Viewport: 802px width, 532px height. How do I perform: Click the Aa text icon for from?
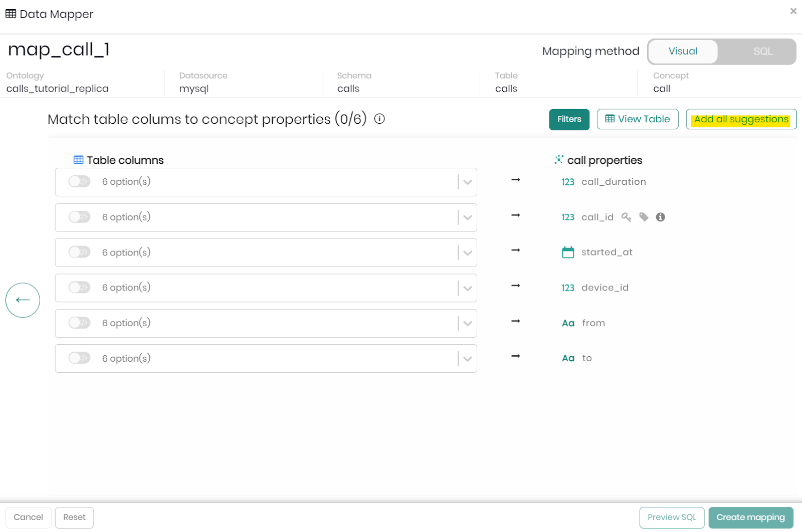[x=568, y=323]
